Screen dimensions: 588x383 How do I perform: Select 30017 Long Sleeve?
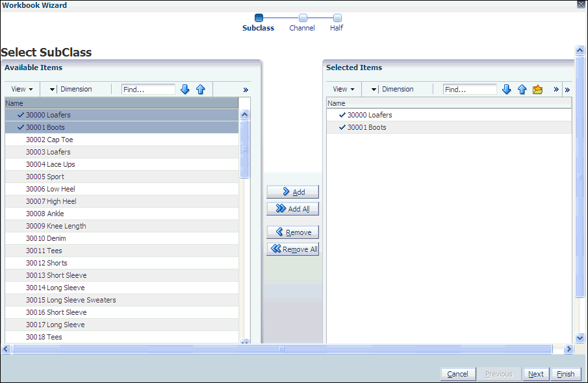coord(122,325)
